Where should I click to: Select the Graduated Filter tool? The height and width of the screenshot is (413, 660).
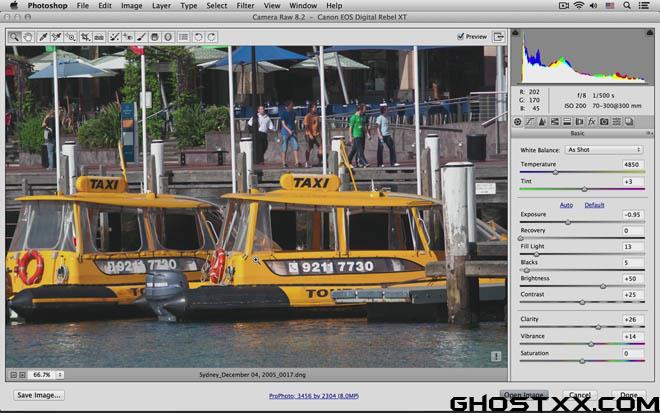154,37
